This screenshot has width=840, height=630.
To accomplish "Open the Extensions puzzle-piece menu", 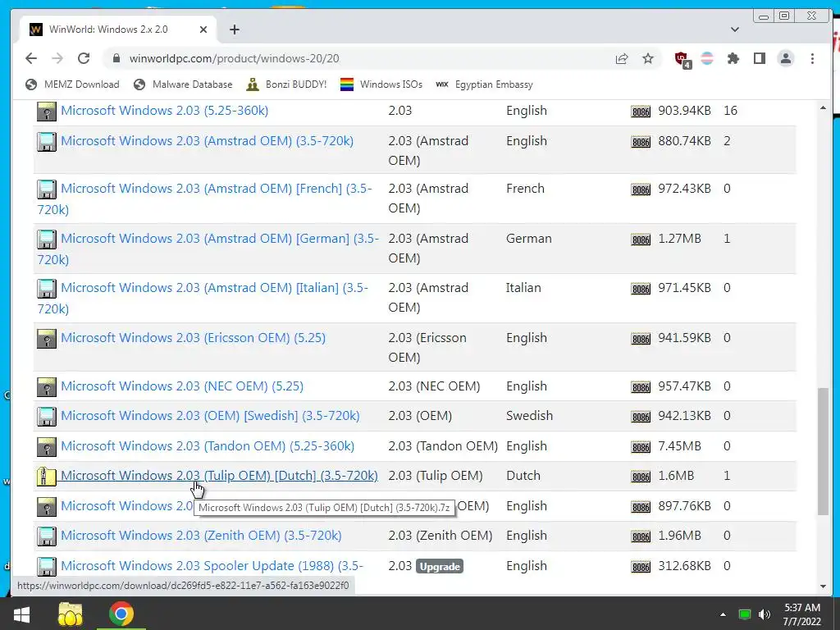I will pos(733,58).
